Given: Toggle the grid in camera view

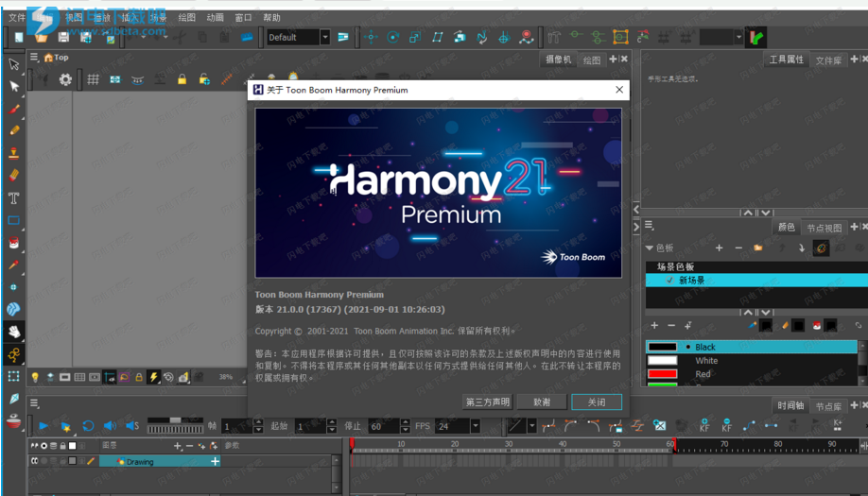Looking at the screenshot, I should (93, 79).
